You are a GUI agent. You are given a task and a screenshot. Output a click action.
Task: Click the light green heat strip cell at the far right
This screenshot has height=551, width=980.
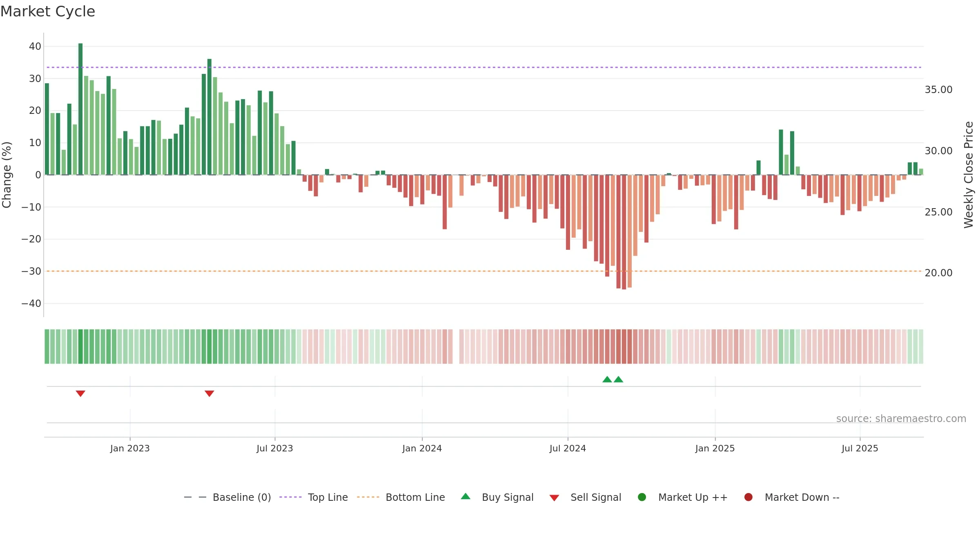(x=921, y=347)
